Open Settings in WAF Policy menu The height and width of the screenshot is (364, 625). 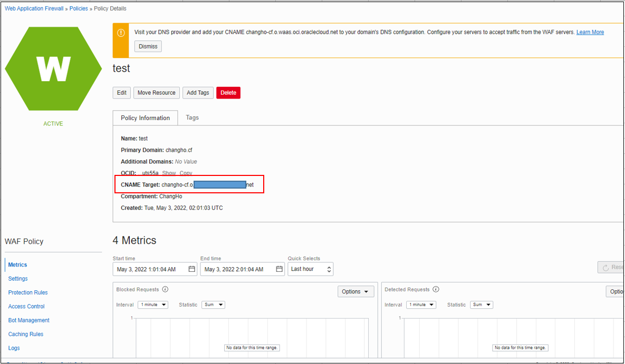[x=18, y=279]
